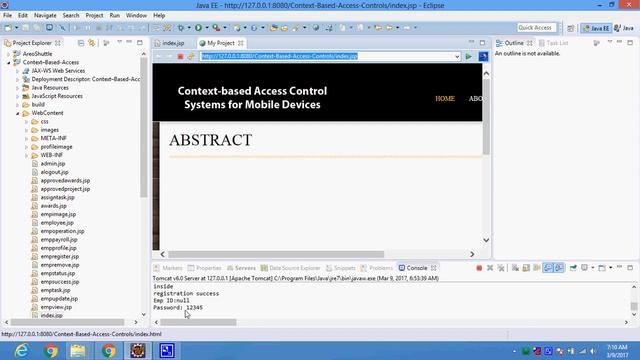Expand the css folder
640x360 pixels.
[x=27, y=122]
